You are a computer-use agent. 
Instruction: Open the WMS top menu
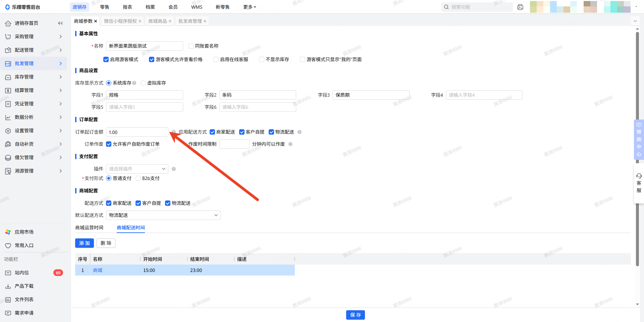pyautogui.click(x=197, y=7)
